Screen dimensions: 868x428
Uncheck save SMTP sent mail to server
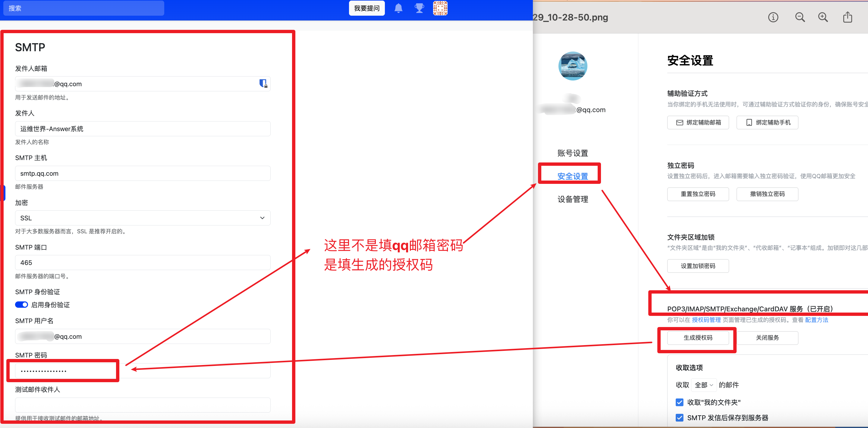pyautogui.click(x=680, y=417)
